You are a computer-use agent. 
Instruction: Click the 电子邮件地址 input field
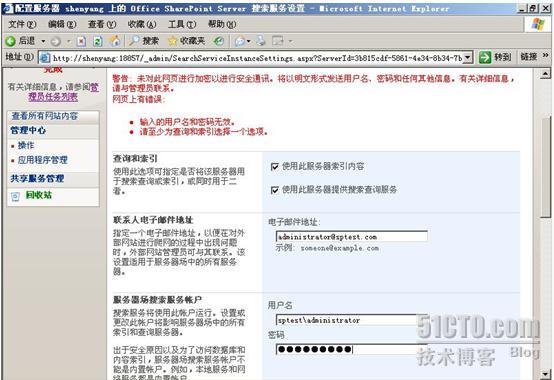click(352, 236)
